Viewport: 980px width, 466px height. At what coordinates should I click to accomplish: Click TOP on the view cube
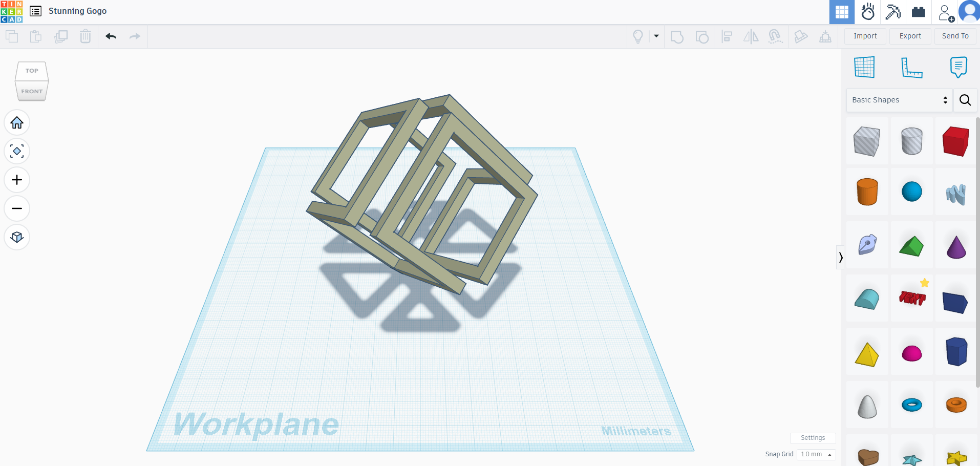click(31, 71)
